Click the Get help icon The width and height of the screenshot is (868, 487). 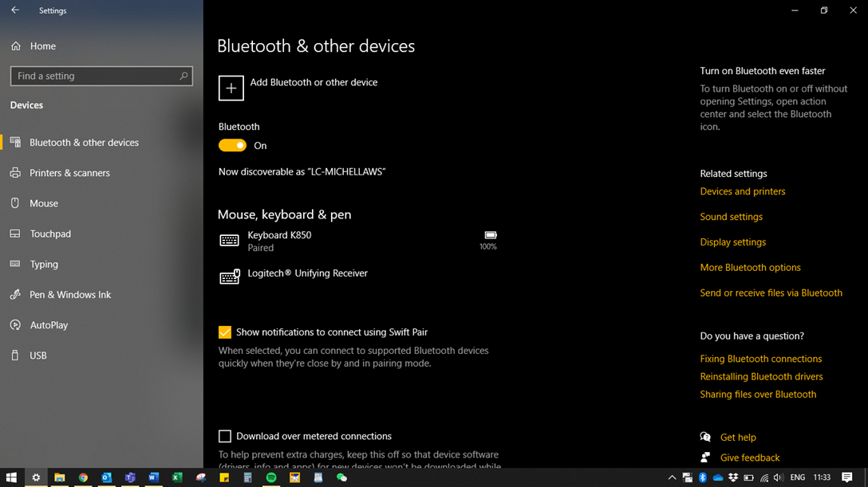705,437
